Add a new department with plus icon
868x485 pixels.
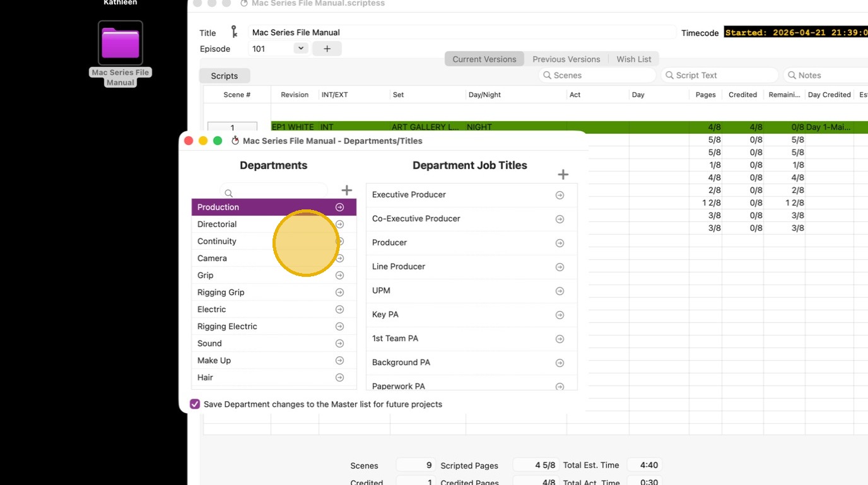tap(346, 190)
